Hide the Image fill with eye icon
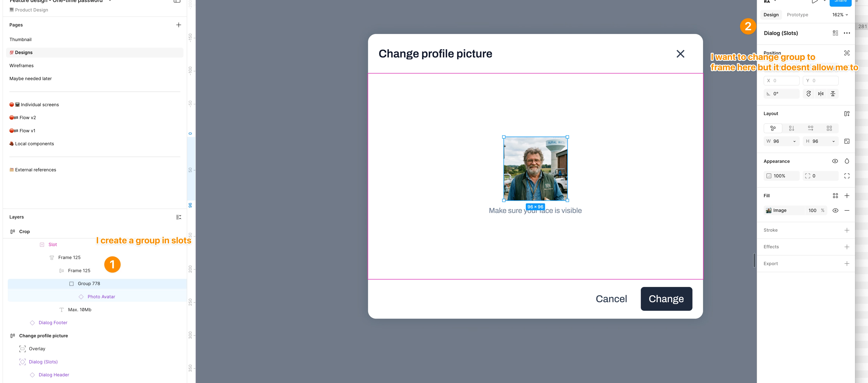The height and width of the screenshot is (383, 868). (835, 210)
